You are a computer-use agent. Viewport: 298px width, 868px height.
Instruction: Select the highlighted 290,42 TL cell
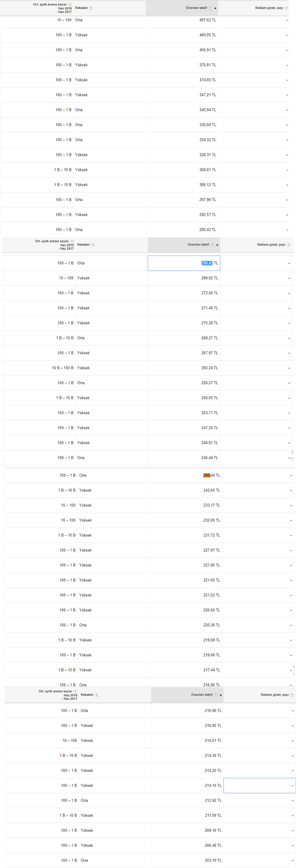pyautogui.click(x=184, y=263)
